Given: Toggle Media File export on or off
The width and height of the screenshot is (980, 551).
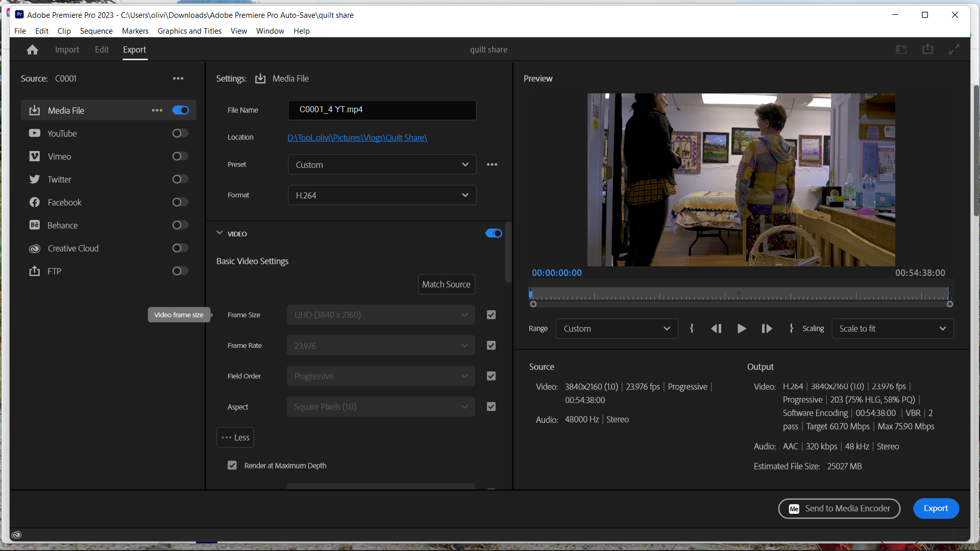Looking at the screenshot, I should [x=180, y=110].
